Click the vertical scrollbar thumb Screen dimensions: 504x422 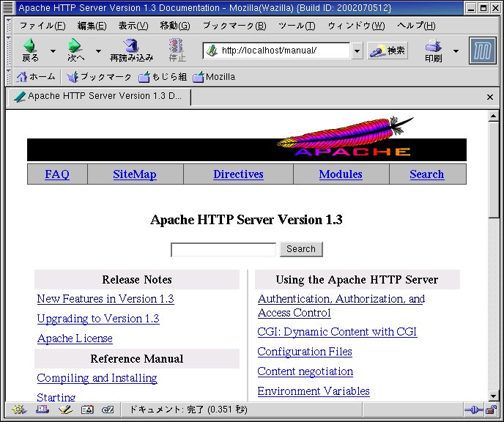coord(494,170)
